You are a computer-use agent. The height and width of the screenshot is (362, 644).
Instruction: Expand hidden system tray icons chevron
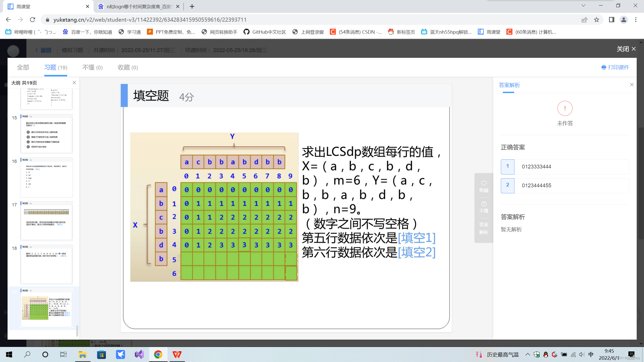[x=528, y=354]
